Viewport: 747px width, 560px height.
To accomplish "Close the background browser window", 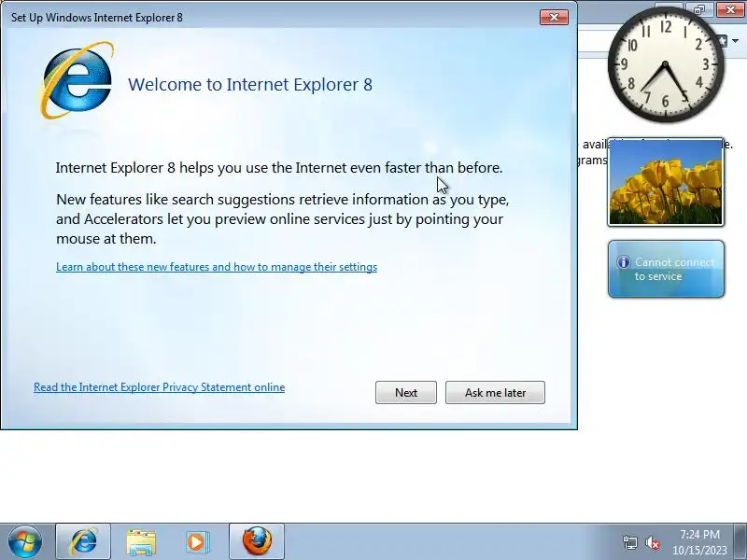I will 730,9.
